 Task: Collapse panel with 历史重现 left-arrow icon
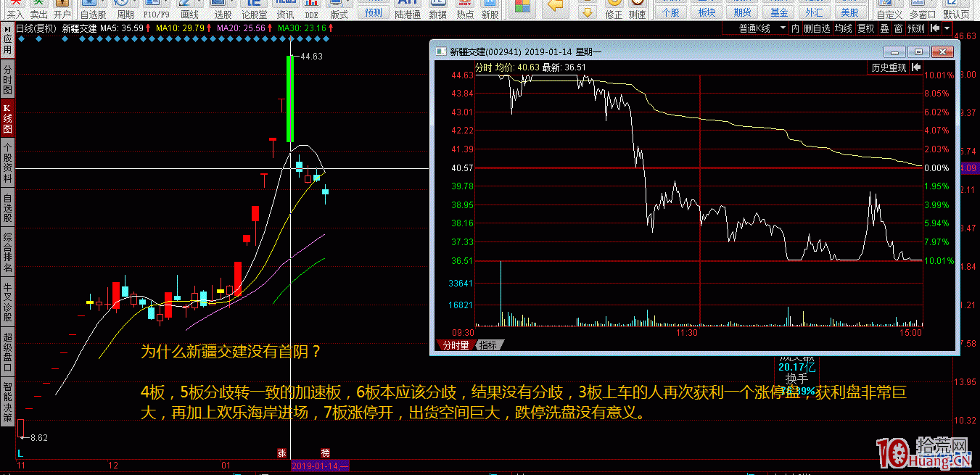tap(917, 67)
